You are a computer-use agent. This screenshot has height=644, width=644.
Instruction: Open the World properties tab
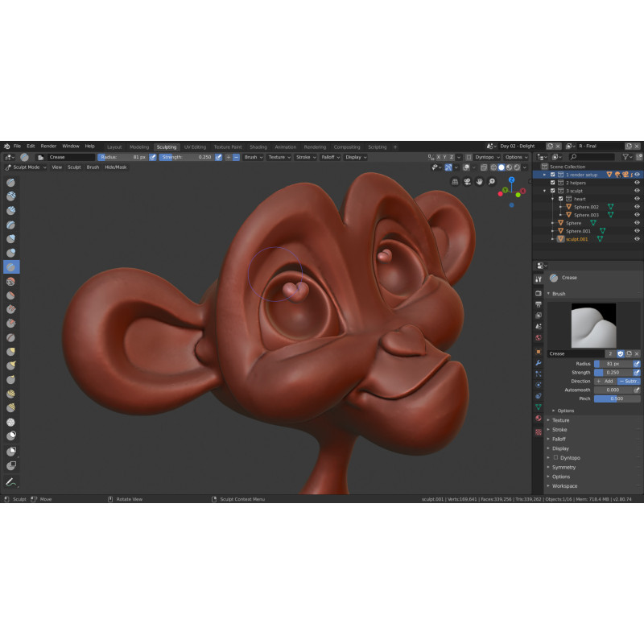point(539,337)
